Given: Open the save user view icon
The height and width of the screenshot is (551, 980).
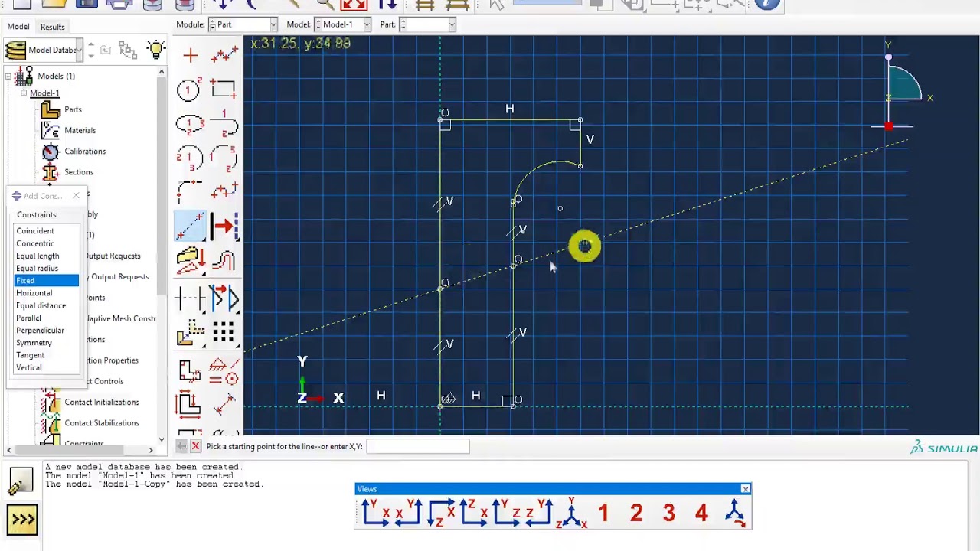Looking at the screenshot, I should [734, 513].
